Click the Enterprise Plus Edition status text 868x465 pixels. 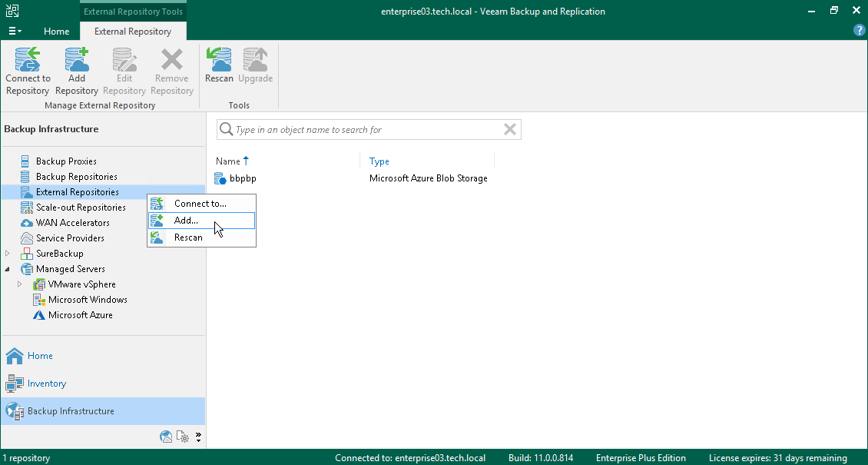641,458
